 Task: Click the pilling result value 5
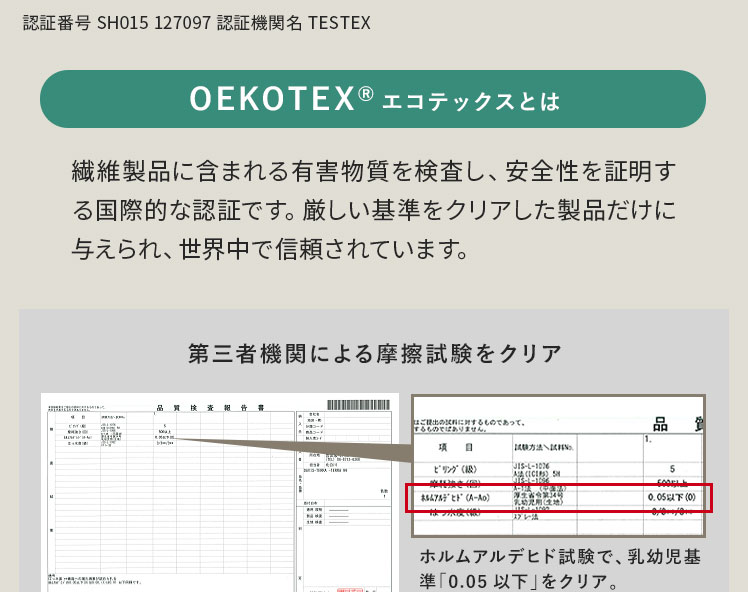(671, 467)
